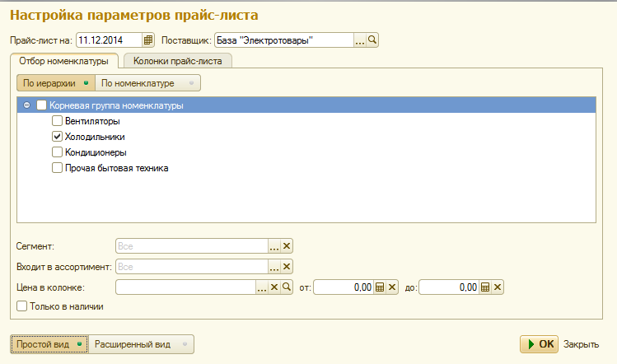Open selection dialog for Поставщик field

click(360, 40)
